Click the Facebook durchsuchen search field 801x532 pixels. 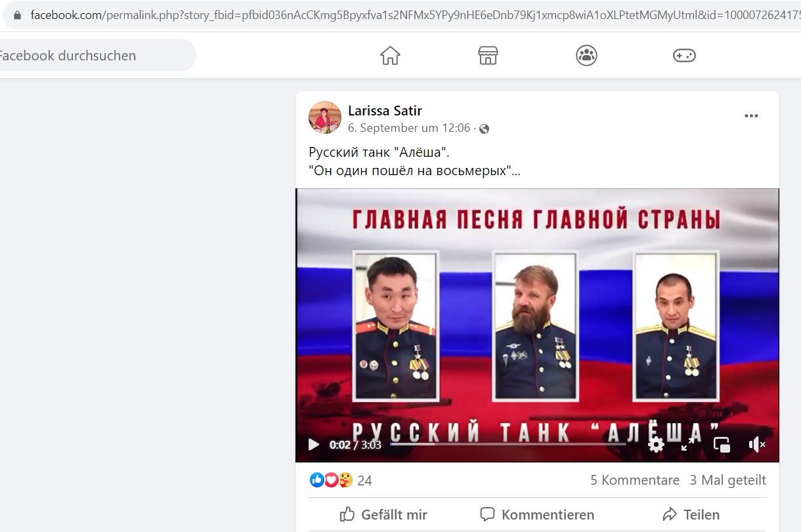[95, 56]
